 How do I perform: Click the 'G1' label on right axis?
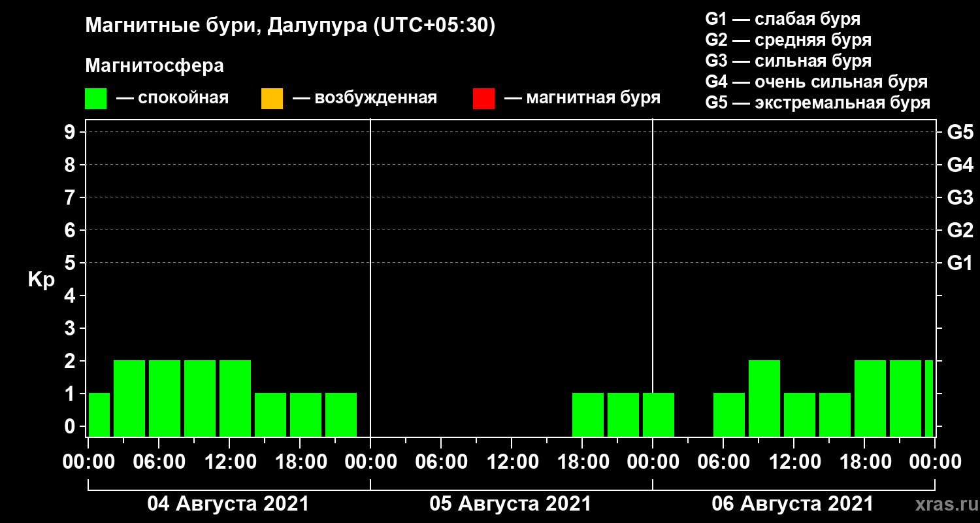pyautogui.click(x=960, y=263)
